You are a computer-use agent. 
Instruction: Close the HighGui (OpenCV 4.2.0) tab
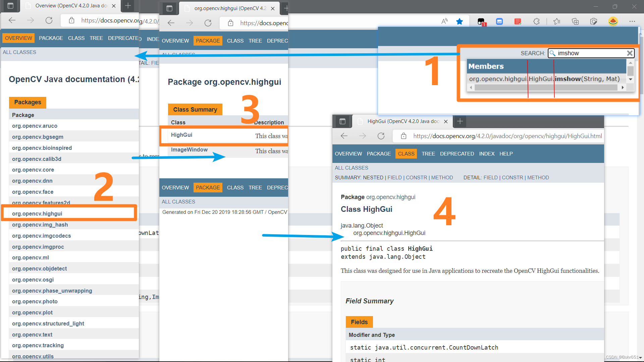pyautogui.click(x=446, y=121)
